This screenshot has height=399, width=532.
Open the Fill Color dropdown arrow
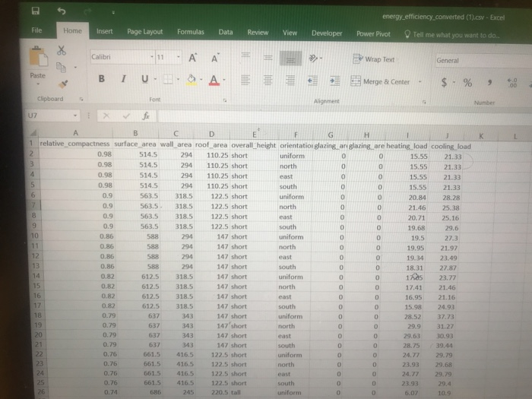click(x=201, y=80)
